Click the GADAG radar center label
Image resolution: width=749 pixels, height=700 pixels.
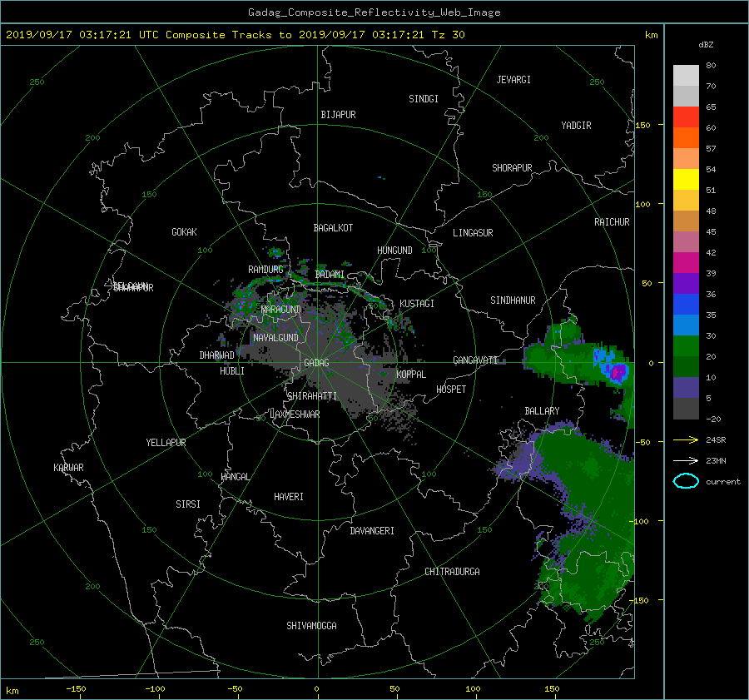click(x=316, y=363)
